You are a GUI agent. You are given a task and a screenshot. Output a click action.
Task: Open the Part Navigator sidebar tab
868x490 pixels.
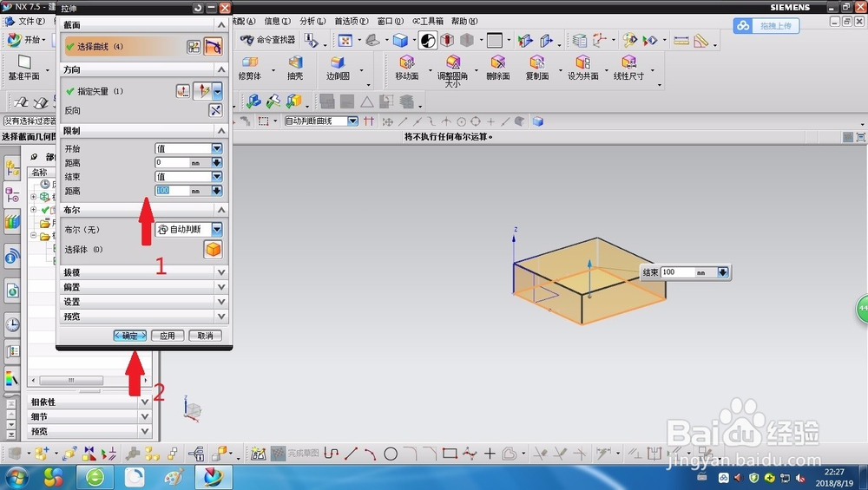(x=12, y=195)
